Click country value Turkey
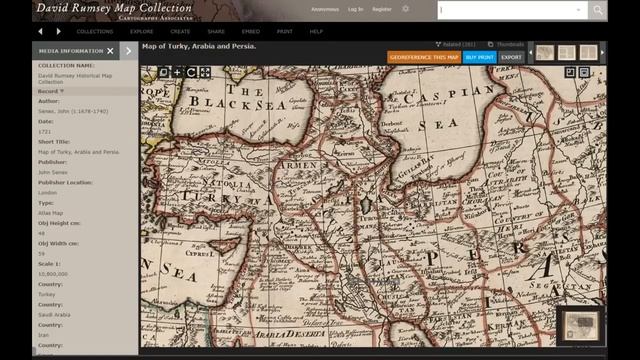 [x=47, y=294]
